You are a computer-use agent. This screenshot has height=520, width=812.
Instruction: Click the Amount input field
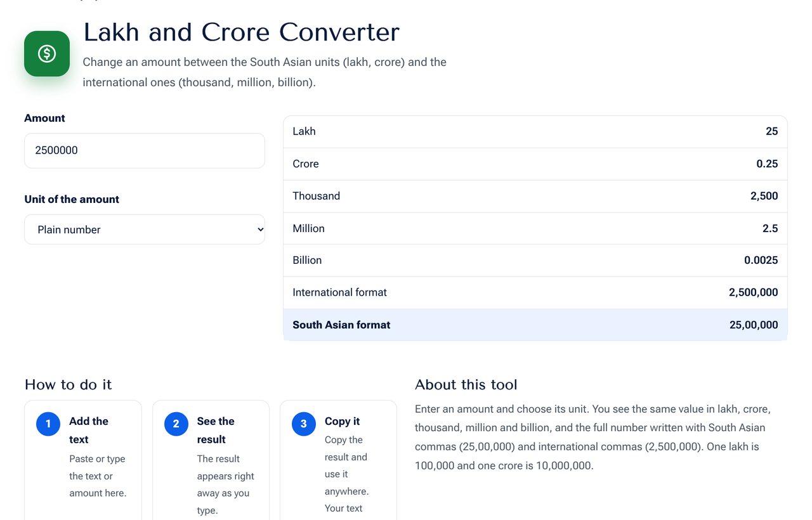(x=145, y=150)
